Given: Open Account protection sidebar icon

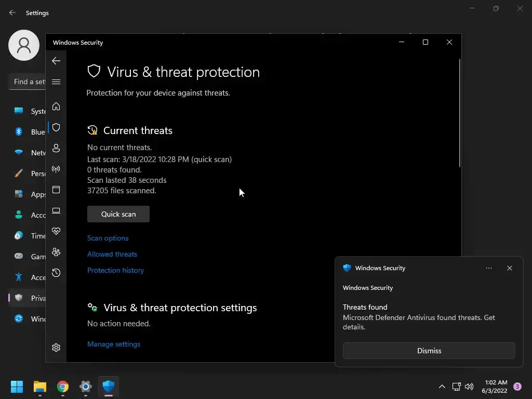Looking at the screenshot, I should point(56,148).
